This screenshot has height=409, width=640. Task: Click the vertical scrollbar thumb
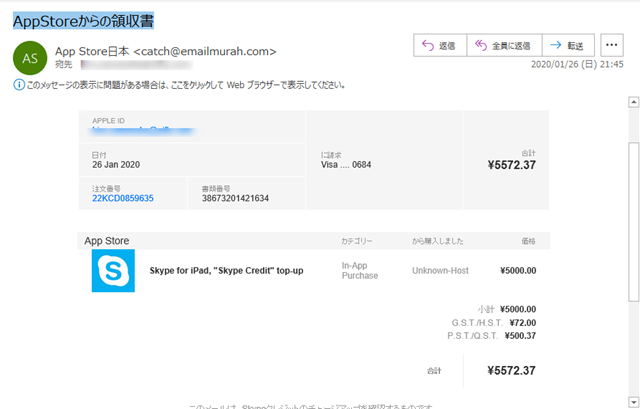pyautogui.click(x=633, y=222)
